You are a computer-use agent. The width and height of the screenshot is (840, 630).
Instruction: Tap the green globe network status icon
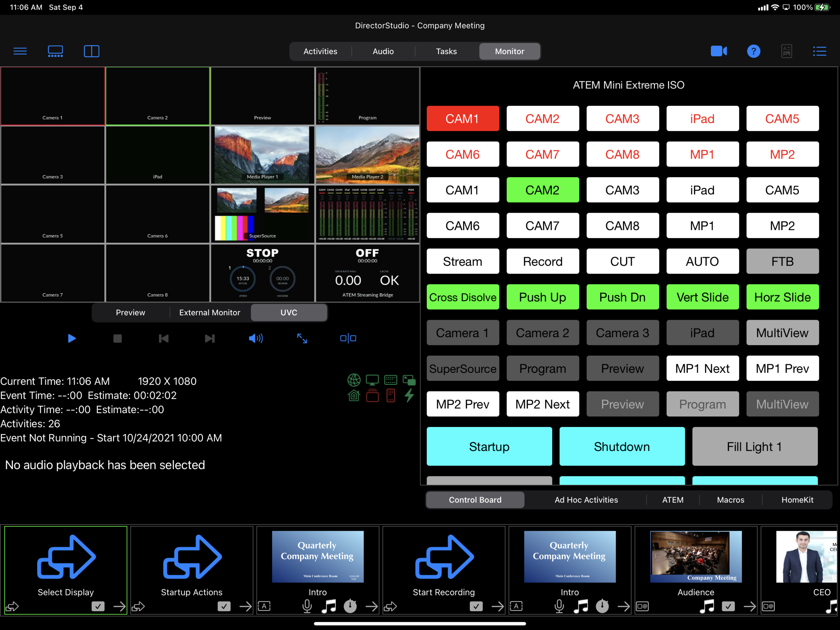pos(354,380)
